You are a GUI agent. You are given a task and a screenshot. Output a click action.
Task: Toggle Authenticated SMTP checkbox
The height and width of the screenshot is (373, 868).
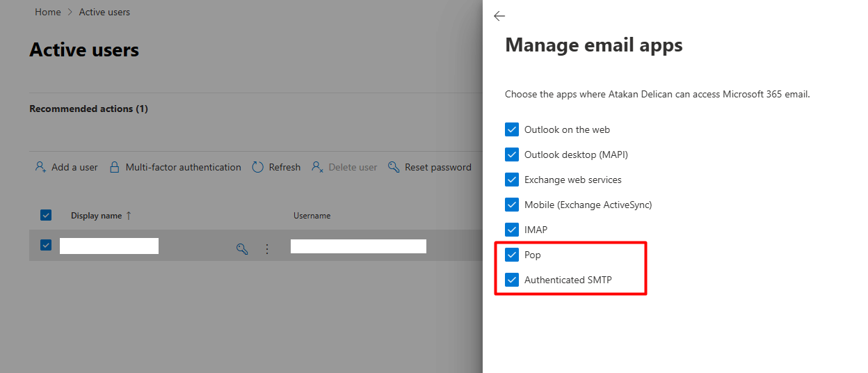[512, 280]
